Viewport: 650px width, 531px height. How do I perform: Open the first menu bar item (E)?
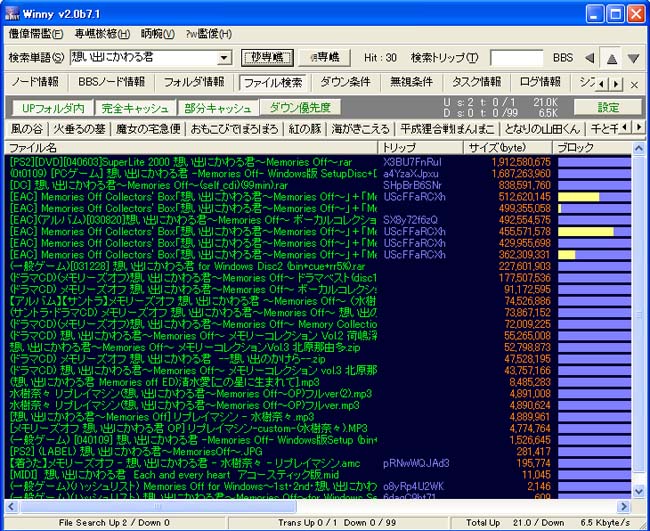tap(36, 34)
